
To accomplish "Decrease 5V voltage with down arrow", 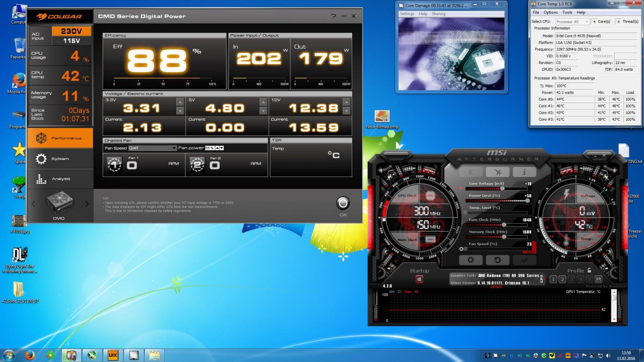I will pos(263,111).
